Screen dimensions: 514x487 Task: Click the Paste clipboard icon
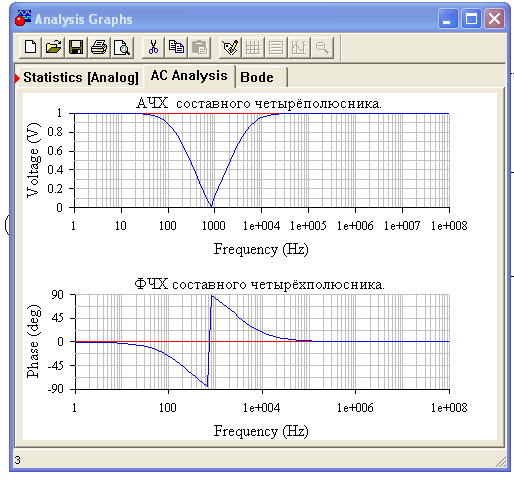[199, 47]
